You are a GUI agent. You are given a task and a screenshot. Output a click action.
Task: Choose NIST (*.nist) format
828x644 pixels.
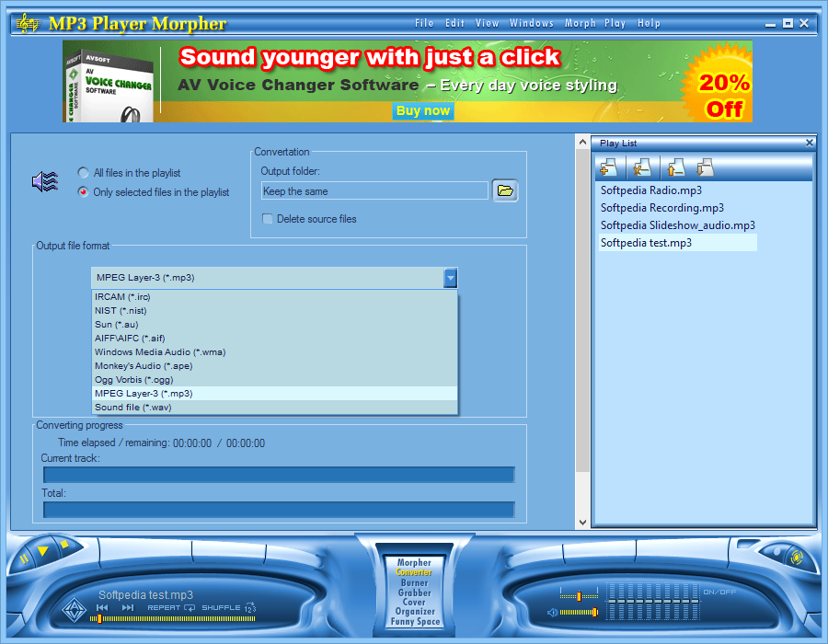(x=274, y=310)
